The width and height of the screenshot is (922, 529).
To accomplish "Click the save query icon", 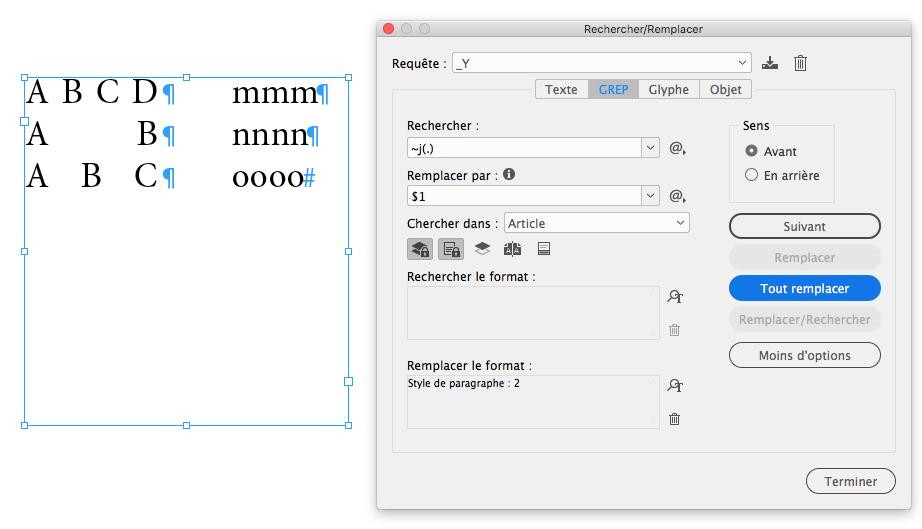I will click(769, 63).
